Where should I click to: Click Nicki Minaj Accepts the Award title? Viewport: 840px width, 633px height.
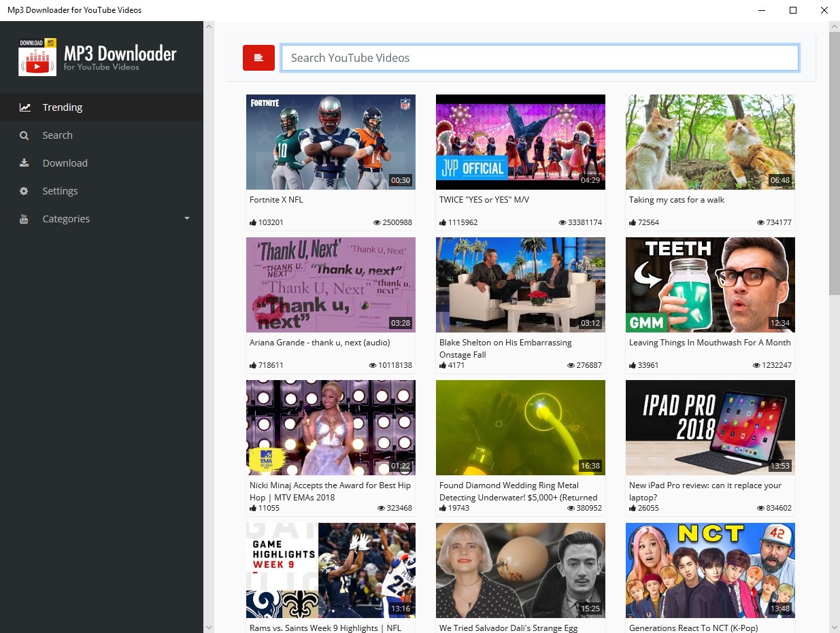click(331, 492)
